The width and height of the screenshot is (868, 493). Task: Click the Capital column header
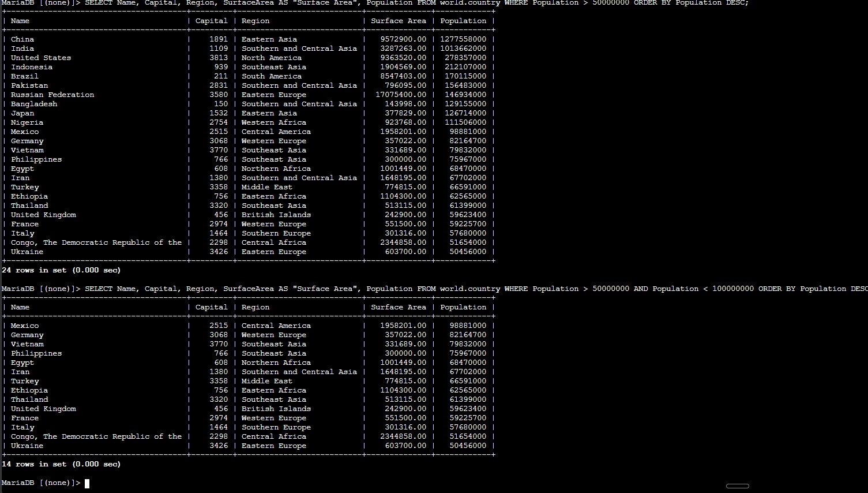coord(211,20)
